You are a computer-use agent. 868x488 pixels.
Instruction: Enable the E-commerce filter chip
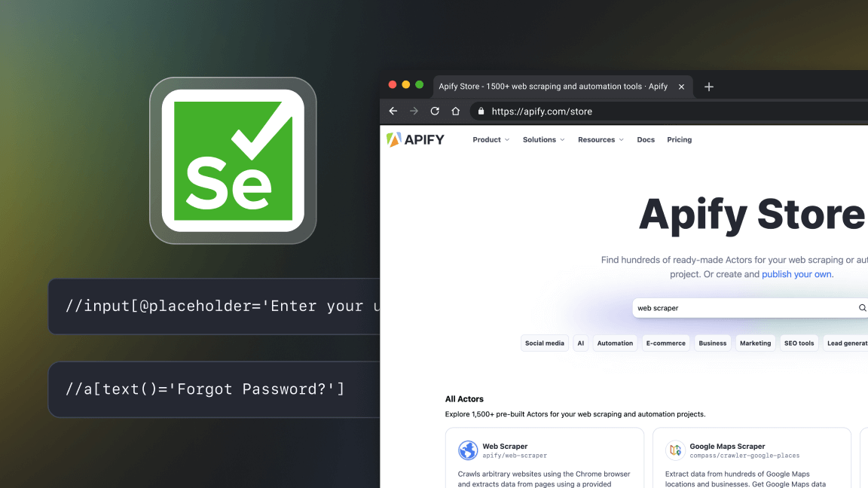665,343
